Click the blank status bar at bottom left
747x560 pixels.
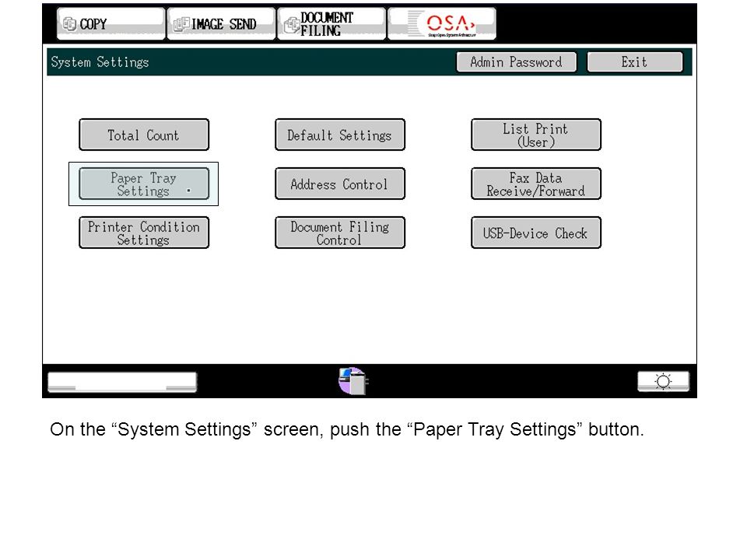pos(122,383)
